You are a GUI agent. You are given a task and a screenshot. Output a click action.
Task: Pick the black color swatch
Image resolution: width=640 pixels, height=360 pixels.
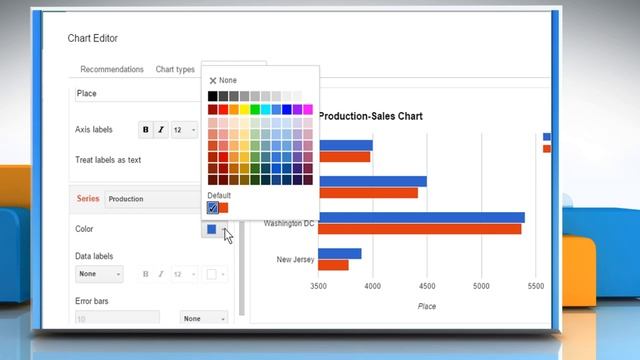213,96
